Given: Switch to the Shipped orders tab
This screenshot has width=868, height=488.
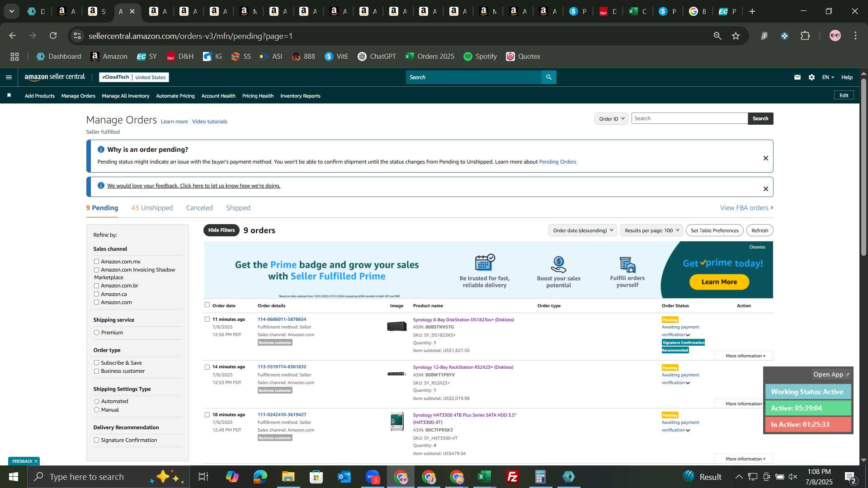Looking at the screenshot, I should (x=238, y=208).
